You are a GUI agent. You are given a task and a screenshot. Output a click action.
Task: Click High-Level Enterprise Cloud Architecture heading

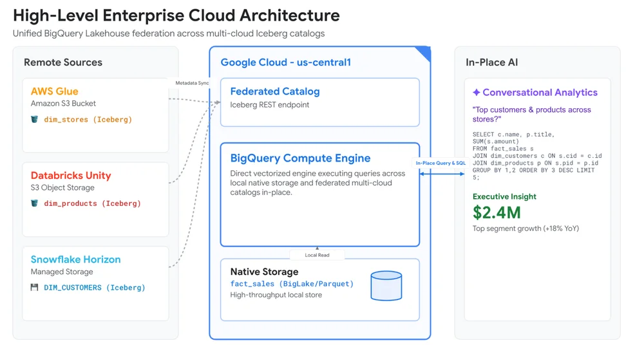176,15
